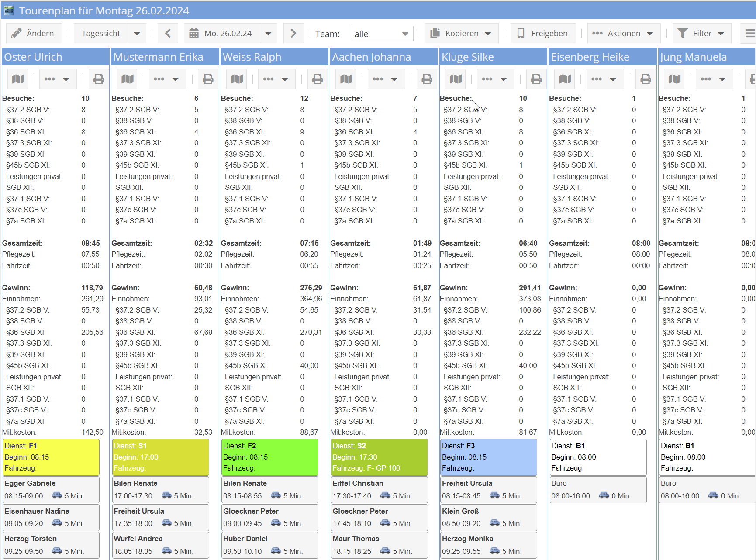Screen dimensions: 756x560
Task: Open Tagessicht view dropdown arrow
Action: click(137, 34)
